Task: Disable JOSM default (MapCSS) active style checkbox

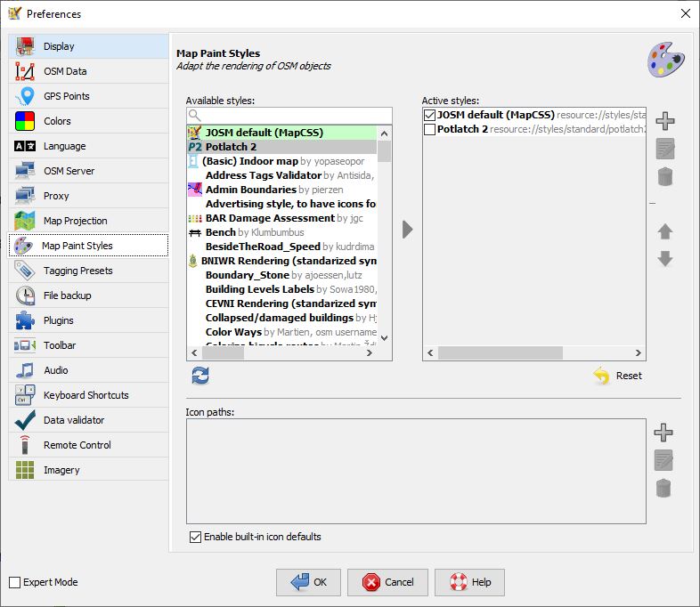Action: coord(429,115)
